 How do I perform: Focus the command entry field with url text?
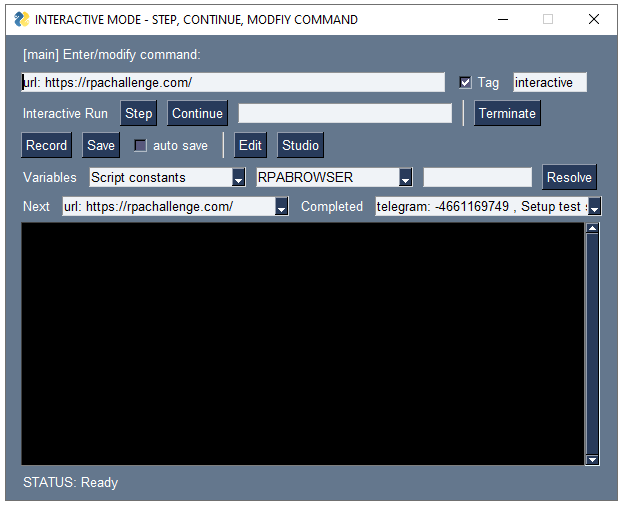click(232, 82)
